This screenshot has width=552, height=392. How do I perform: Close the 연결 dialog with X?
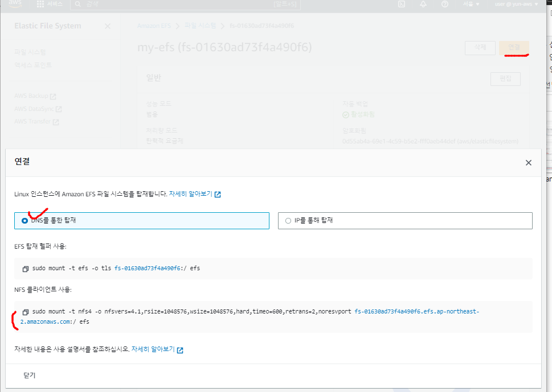[x=529, y=163]
